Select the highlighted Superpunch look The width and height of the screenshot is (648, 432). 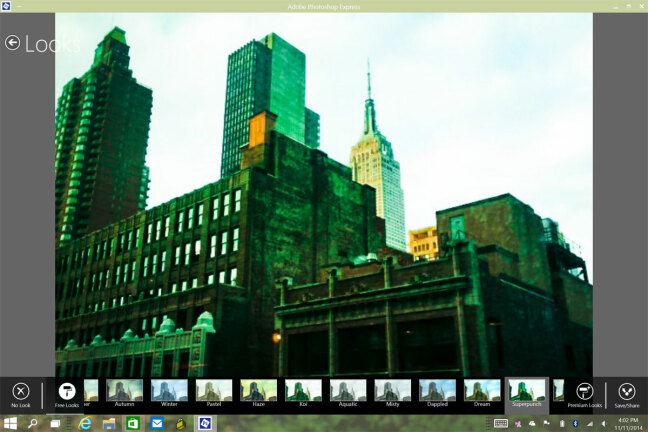click(x=526, y=395)
